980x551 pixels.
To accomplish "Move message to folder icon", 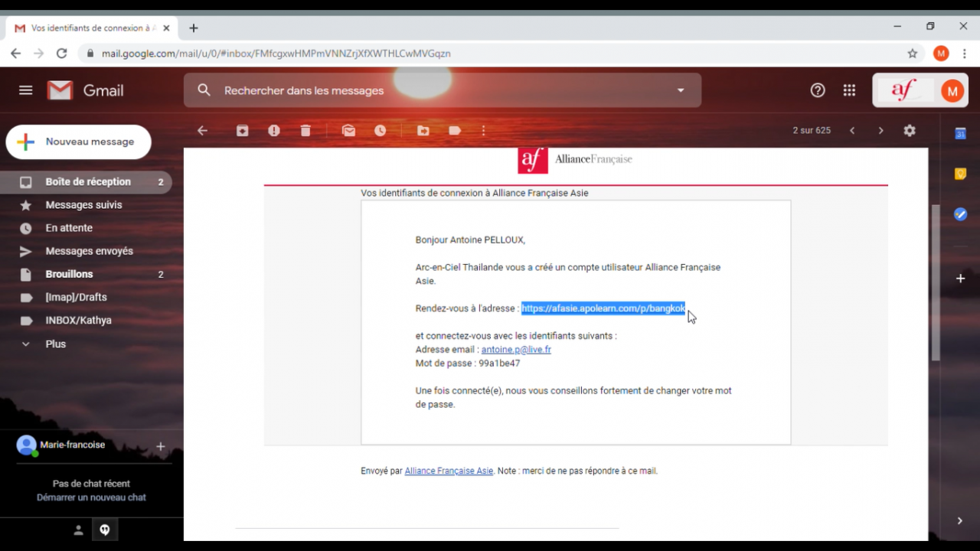I will pyautogui.click(x=423, y=131).
